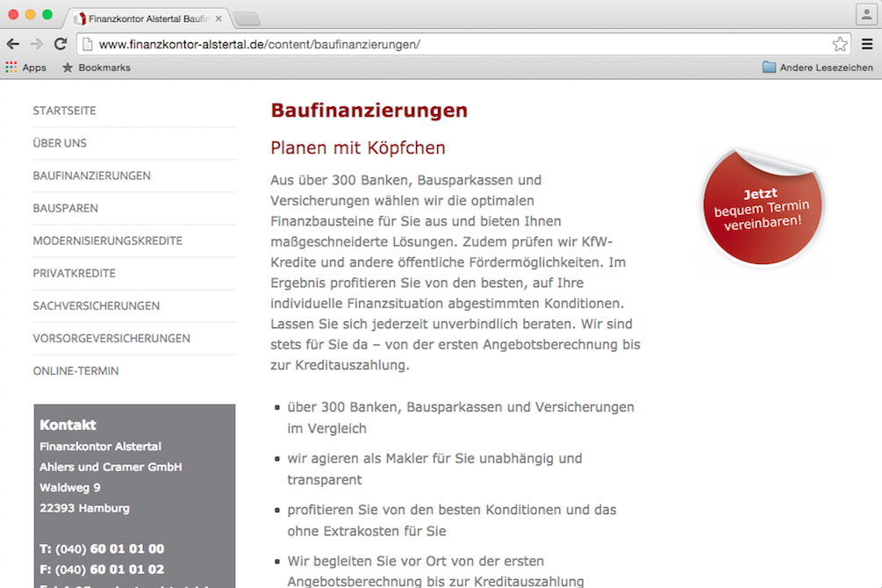Open the SACHVERSICHERUNGEN page

click(x=97, y=306)
